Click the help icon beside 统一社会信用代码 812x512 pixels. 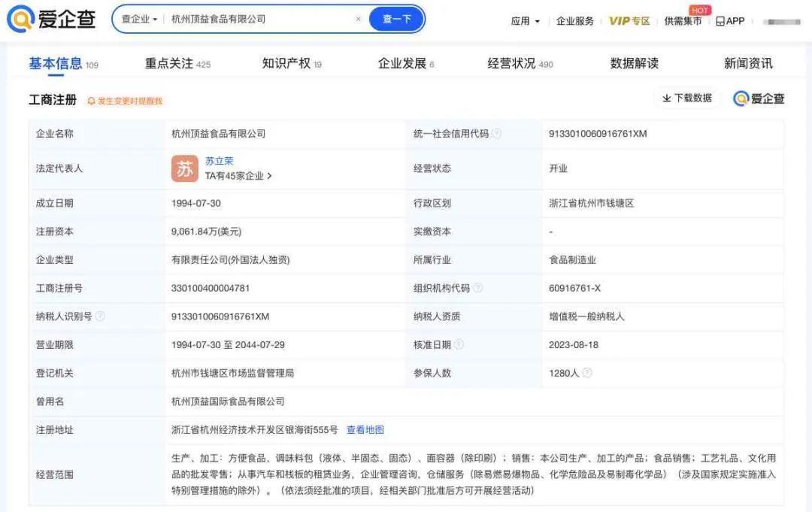[497, 134]
